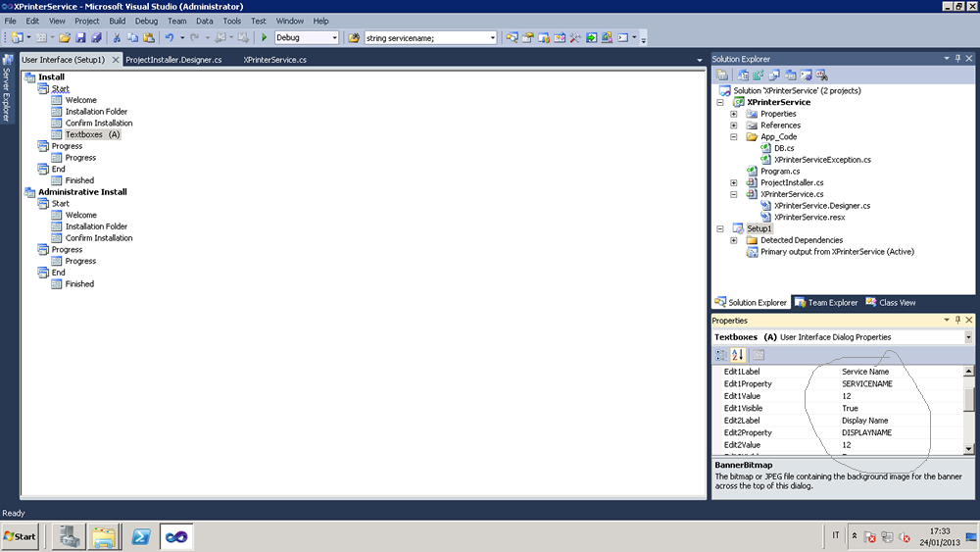Switch to XPrinterService.cs tab
This screenshot has width=980, height=552.
(x=275, y=60)
